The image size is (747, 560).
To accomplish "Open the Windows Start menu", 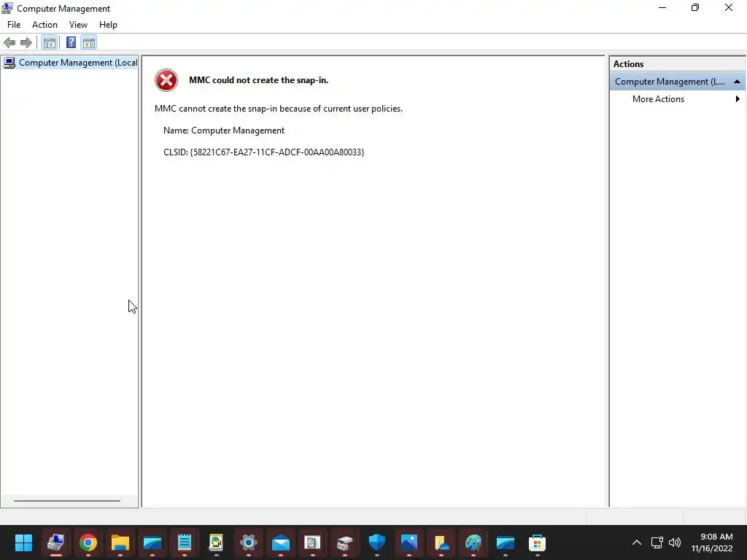I will coord(23,542).
